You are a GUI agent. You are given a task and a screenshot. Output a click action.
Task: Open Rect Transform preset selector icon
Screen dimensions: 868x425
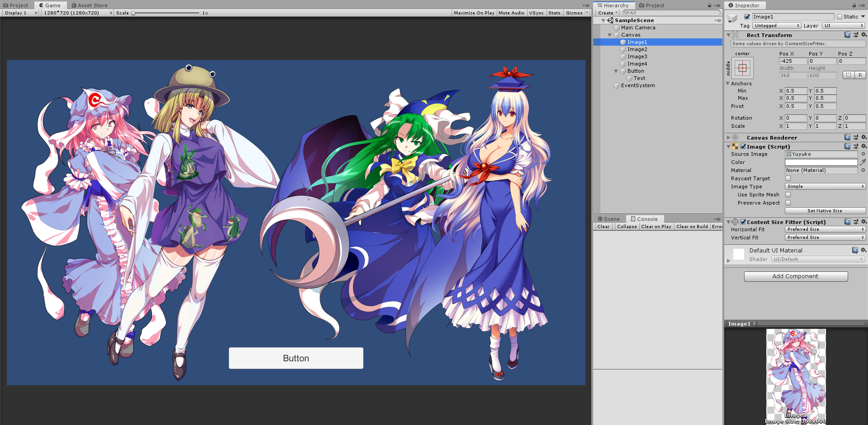[855, 35]
